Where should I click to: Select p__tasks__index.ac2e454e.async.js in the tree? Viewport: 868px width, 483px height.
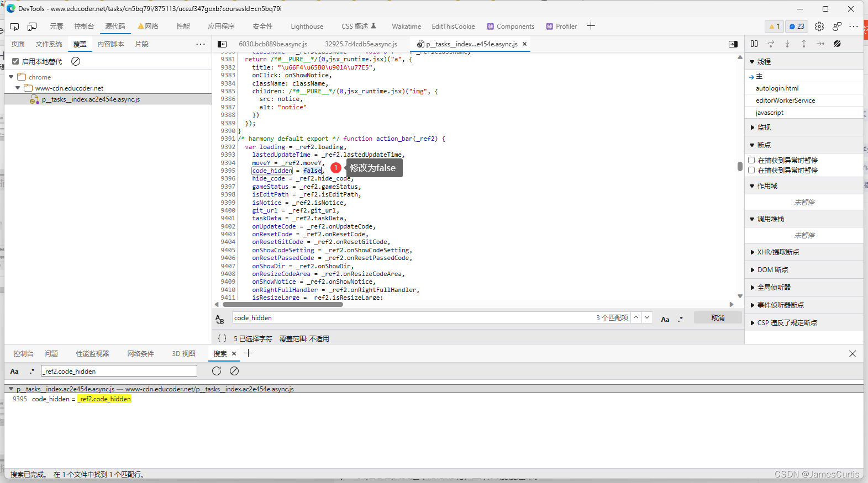coord(91,99)
